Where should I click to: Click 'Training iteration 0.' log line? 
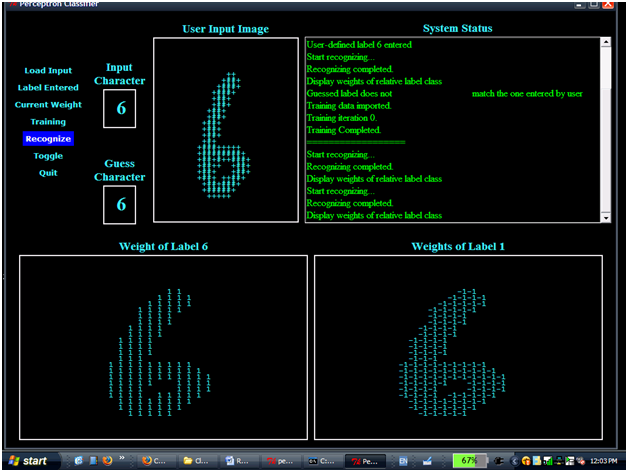[x=342, y=118]
